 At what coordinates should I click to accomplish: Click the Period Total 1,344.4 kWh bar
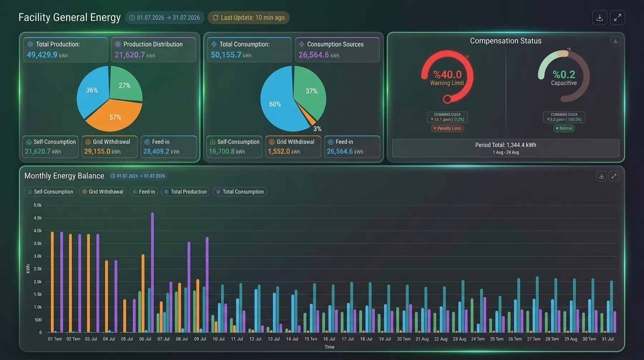pyautogui.click(x=506, y=148)
